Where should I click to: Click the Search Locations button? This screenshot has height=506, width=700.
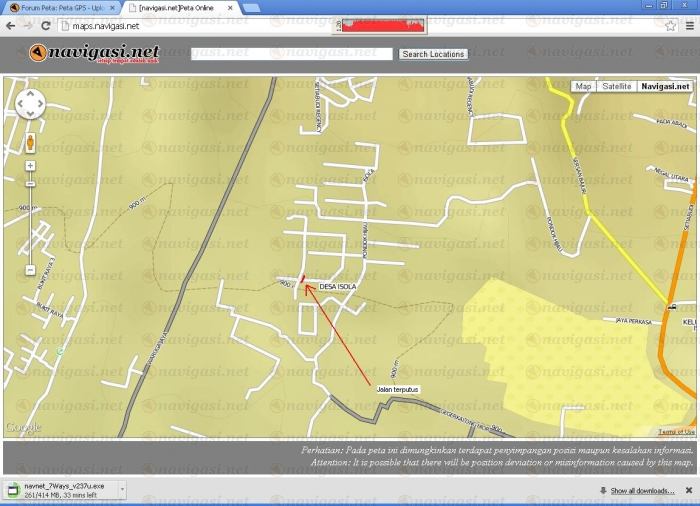pyautogui.click(x=433, y=54)
